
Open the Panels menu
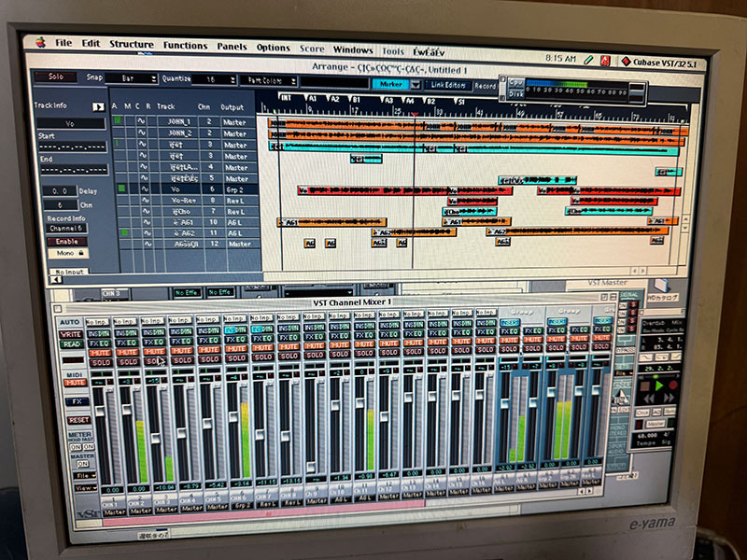point(232,47)
